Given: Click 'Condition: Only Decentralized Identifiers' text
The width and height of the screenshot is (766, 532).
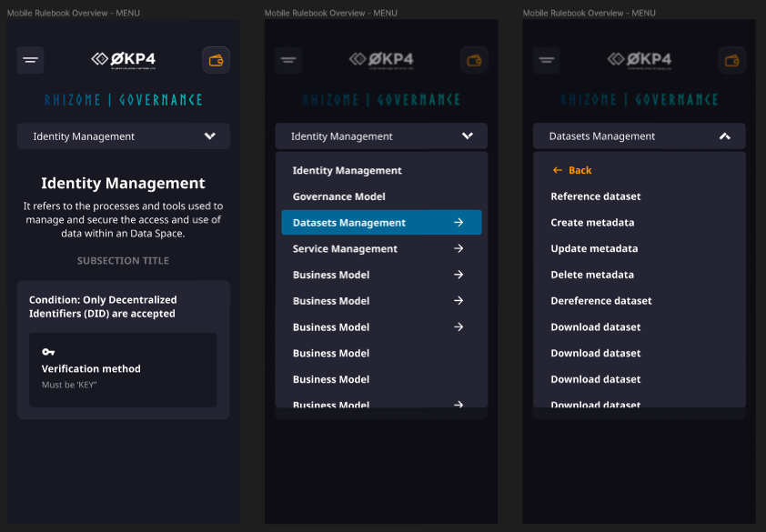Looking at the screenshot, I should coord(103,306).
